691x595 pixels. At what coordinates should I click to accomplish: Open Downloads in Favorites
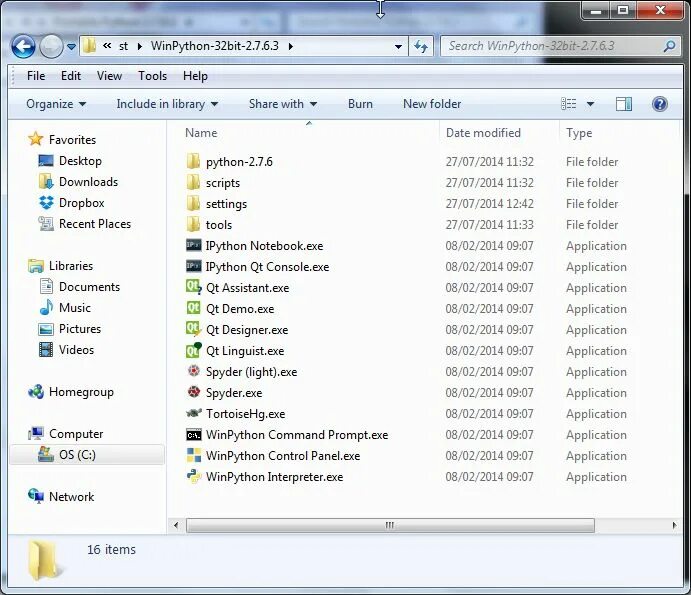pyautogui.click(x=89, y=182)
